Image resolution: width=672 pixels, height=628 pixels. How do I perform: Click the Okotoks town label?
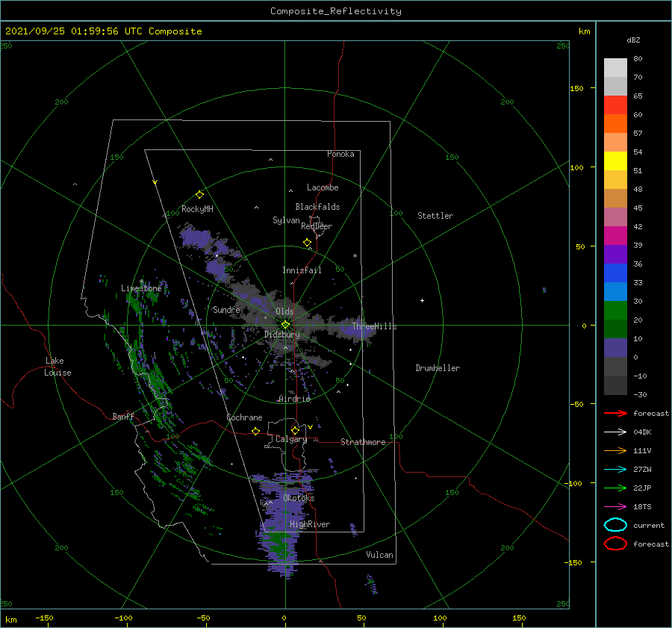(x=299, y=498)
